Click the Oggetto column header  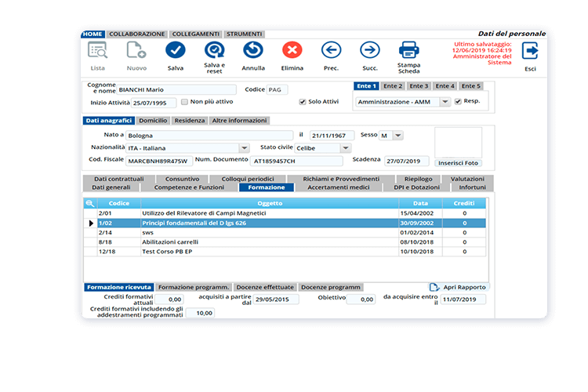(x=270, y=203)
